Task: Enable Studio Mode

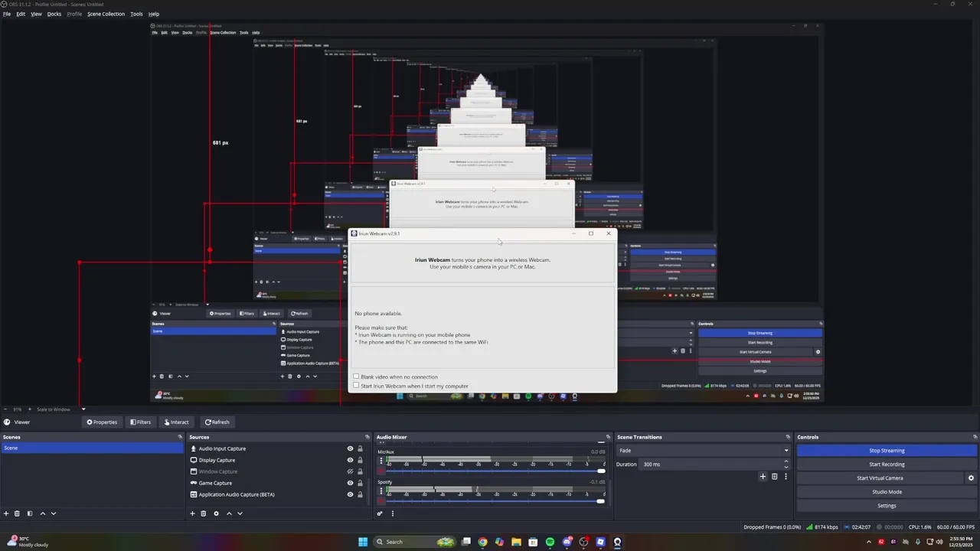Action: click(x=887, y=492)
